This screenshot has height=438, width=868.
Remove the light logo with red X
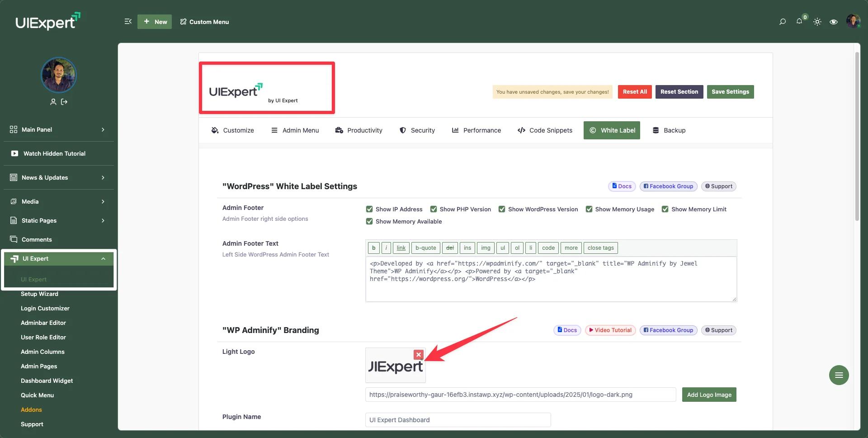tap(419, 355)
